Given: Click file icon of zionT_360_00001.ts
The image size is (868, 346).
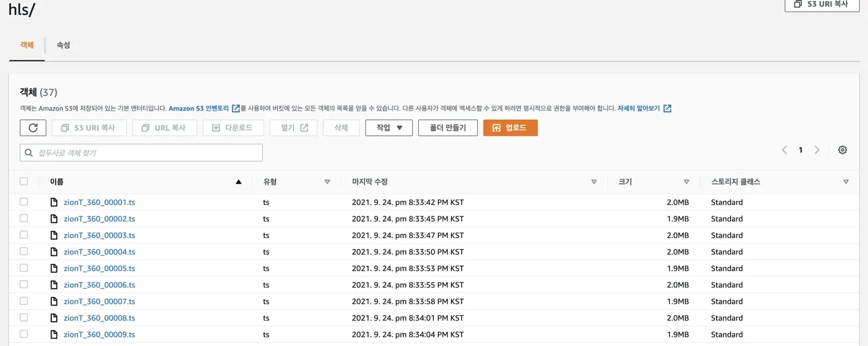Looking at the screenshot, I should [x=54, y=202].
